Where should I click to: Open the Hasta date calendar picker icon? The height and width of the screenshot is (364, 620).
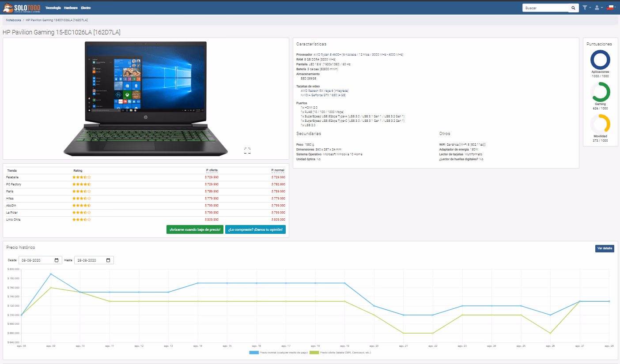(x=108, y=260)
